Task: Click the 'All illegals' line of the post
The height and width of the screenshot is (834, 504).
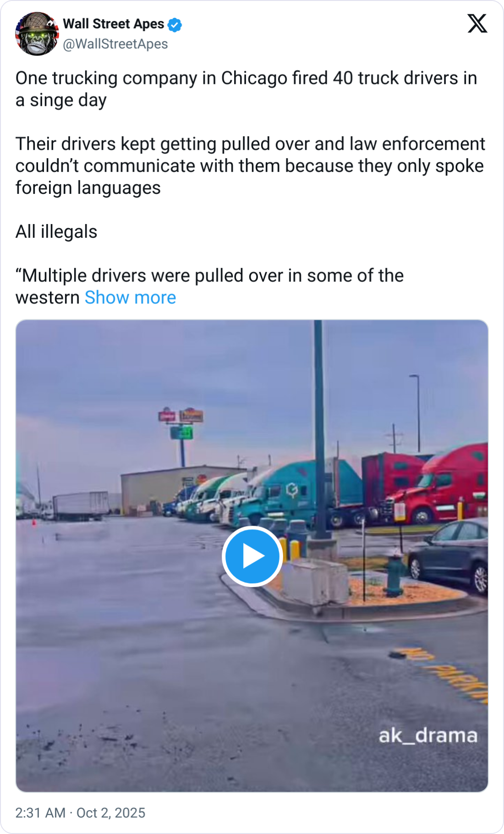Action: point(56,232)
